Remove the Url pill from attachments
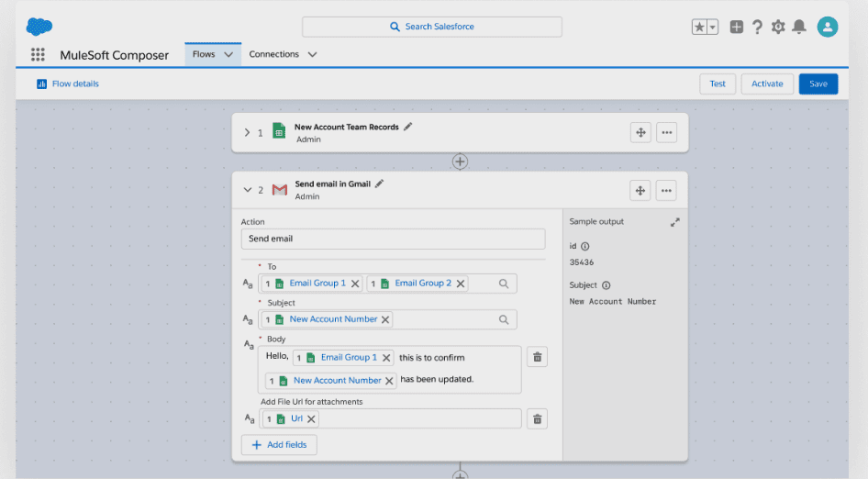The width and height of the screenshot is (868, 479). click(x=311, y=419)
